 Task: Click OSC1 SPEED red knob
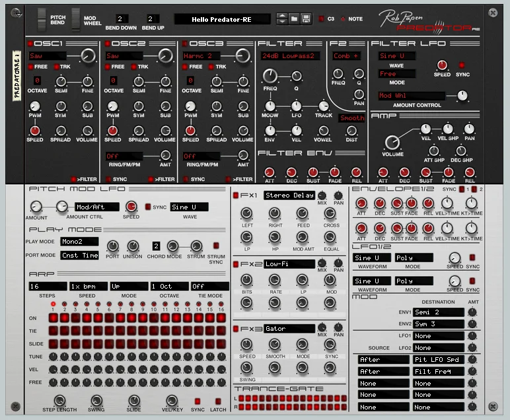click(35, 130)
